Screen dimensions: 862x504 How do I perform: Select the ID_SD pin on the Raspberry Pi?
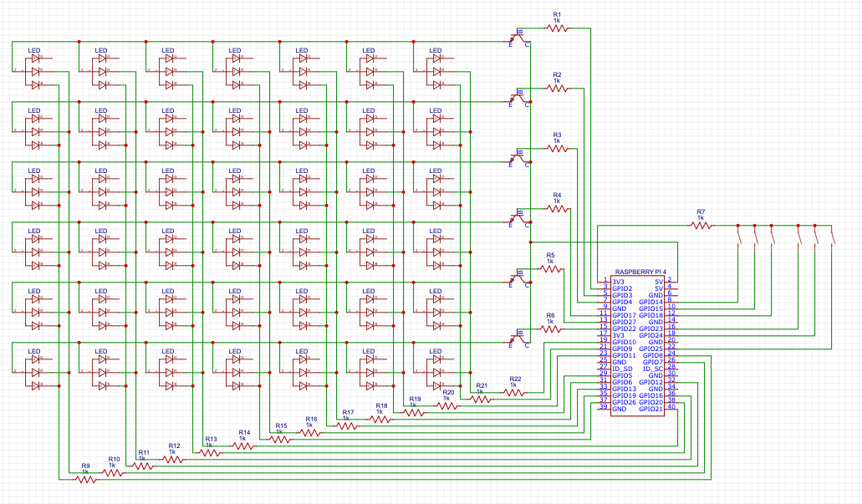coord(622,369)
